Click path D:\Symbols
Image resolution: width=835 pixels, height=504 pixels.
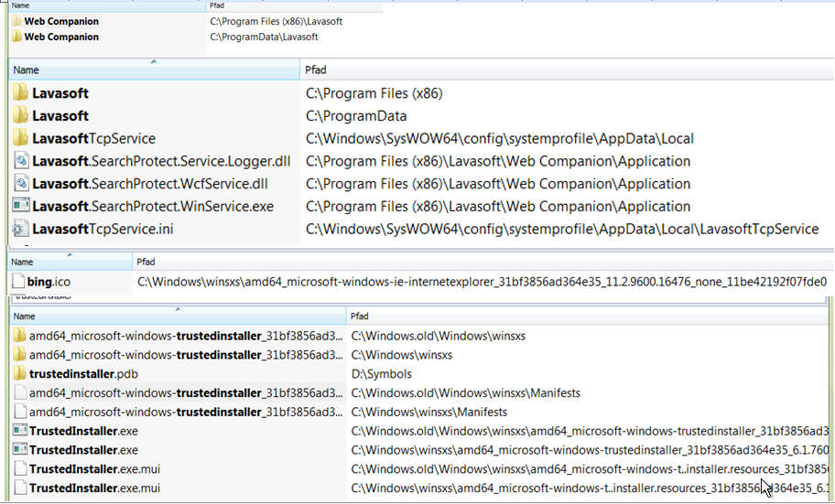(381, 373)
